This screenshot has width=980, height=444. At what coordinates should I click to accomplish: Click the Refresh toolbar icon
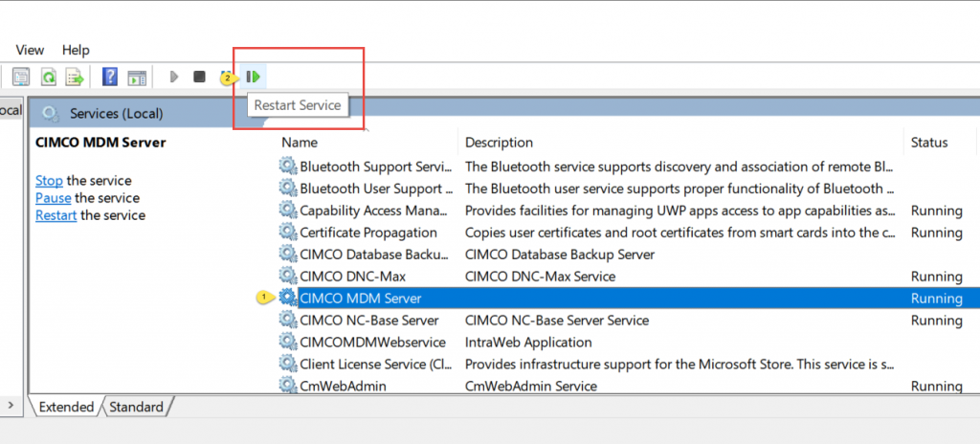click(x=48, y=77)
